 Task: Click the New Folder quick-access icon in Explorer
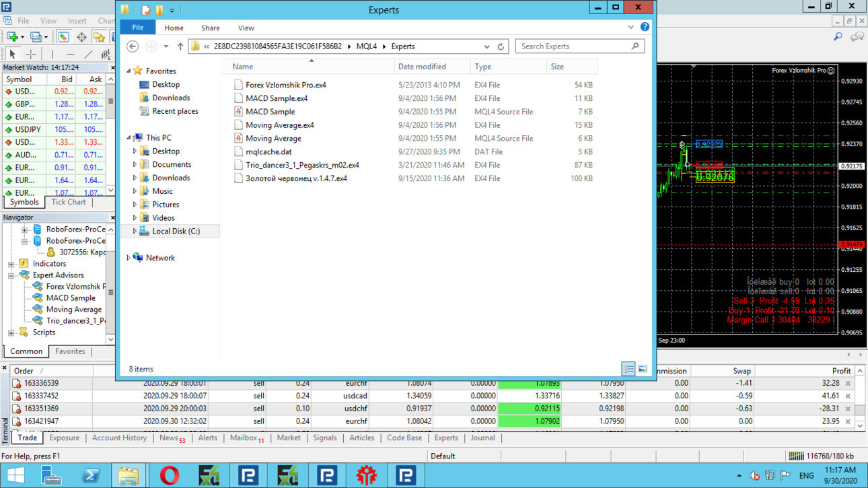tap(159, 10)
